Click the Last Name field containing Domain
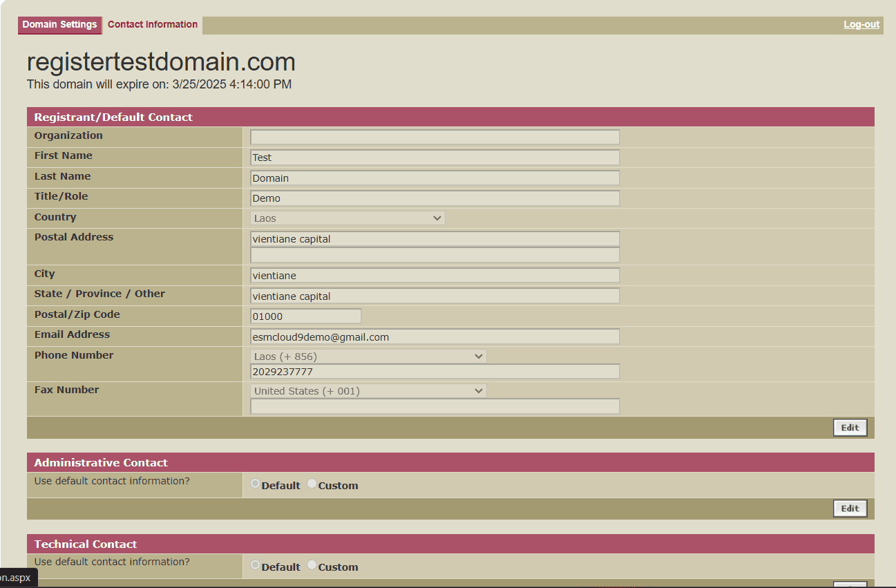 point(435,178)
